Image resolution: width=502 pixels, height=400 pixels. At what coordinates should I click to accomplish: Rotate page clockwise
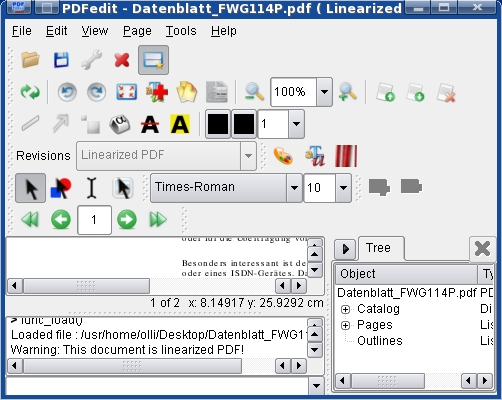pos(97,92)
